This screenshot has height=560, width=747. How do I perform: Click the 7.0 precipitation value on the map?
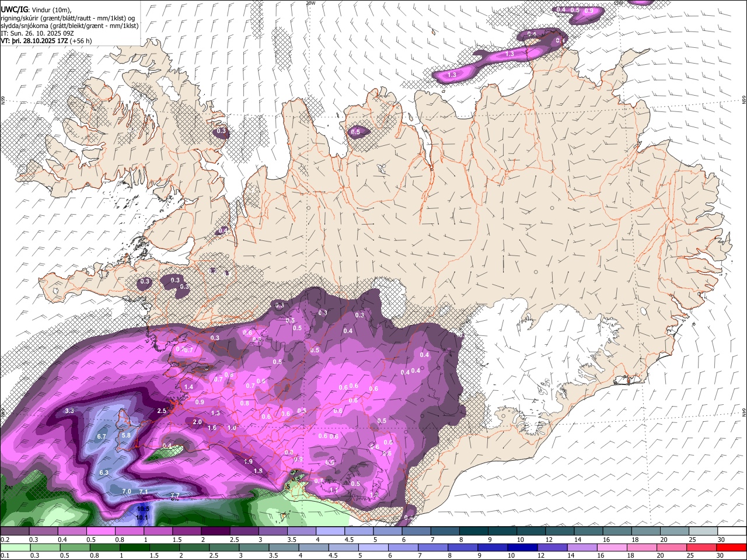(x=127, y=492)
